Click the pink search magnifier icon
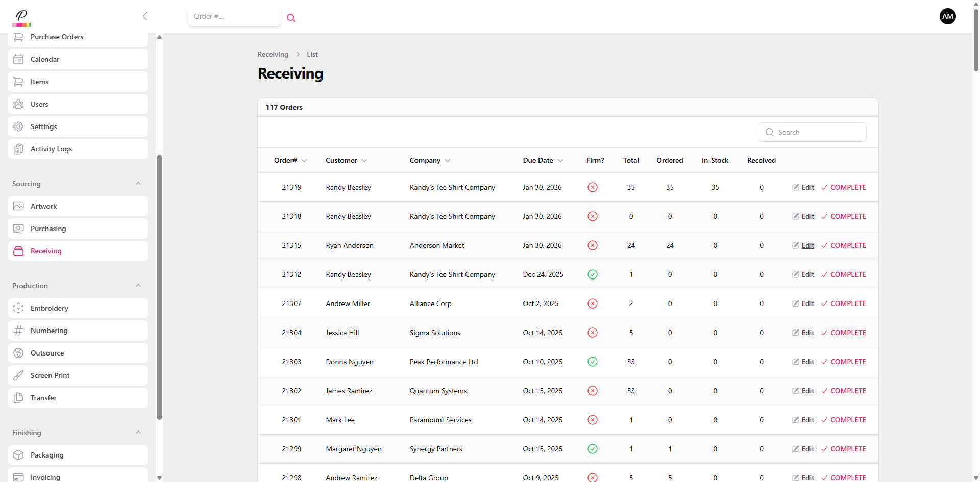 click(x=291, y=18)
